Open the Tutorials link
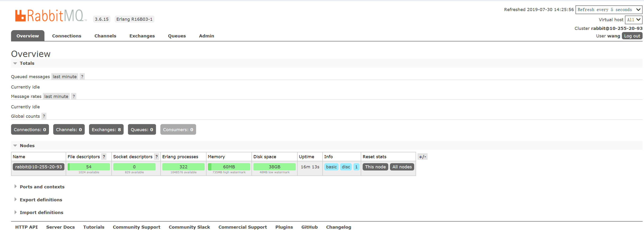Screen dimensions: 644x247 (94, 227)
